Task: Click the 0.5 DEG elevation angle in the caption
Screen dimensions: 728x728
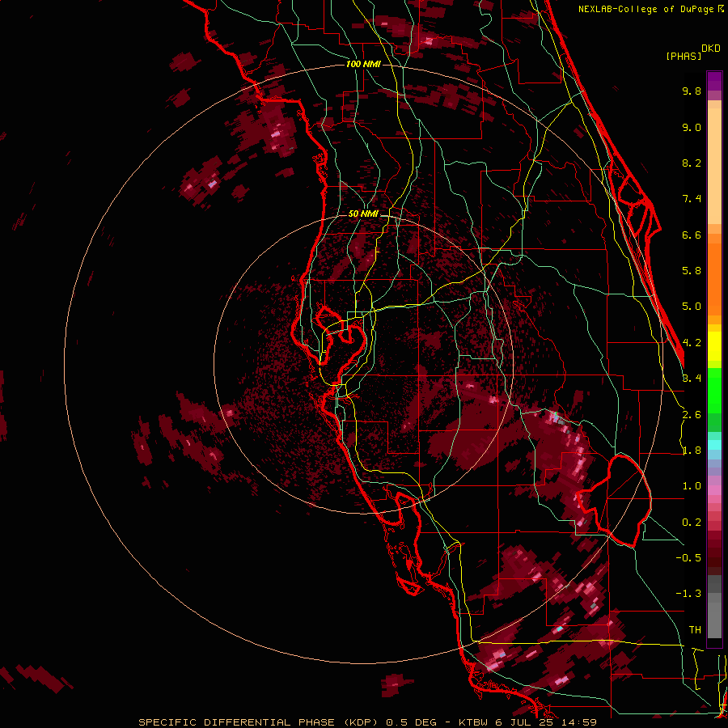Action: pos(412,722)
